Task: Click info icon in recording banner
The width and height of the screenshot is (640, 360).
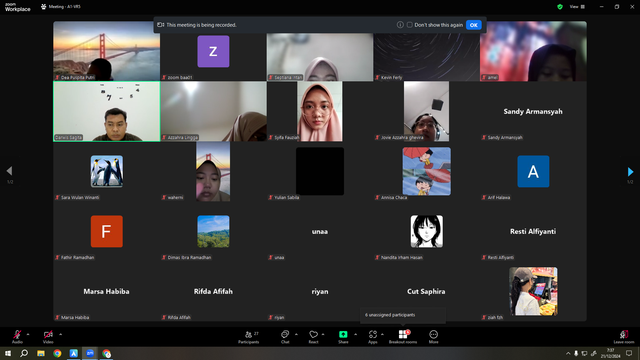Action: coord(400,25)
